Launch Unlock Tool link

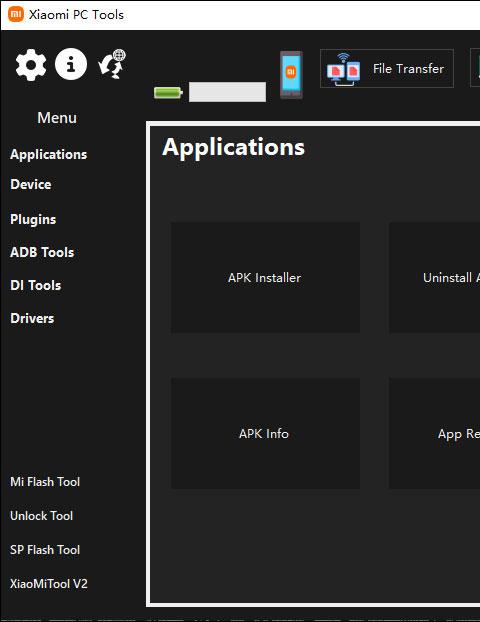(42, 516)
